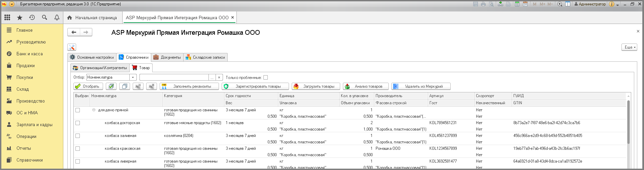Viewport: 644px width, 170px height.
Task: Collapse the для демо прямой group
Action: tap(94, 110)
